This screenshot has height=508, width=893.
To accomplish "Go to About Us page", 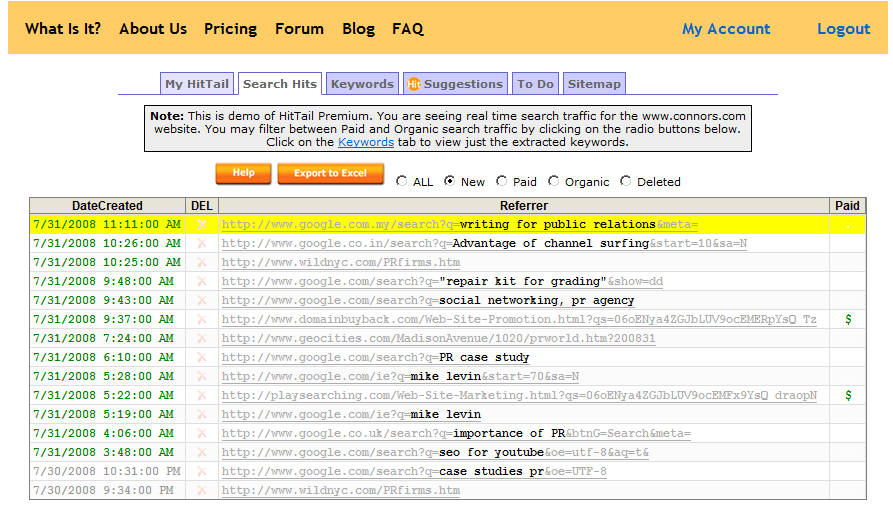I will click(153, 28).
